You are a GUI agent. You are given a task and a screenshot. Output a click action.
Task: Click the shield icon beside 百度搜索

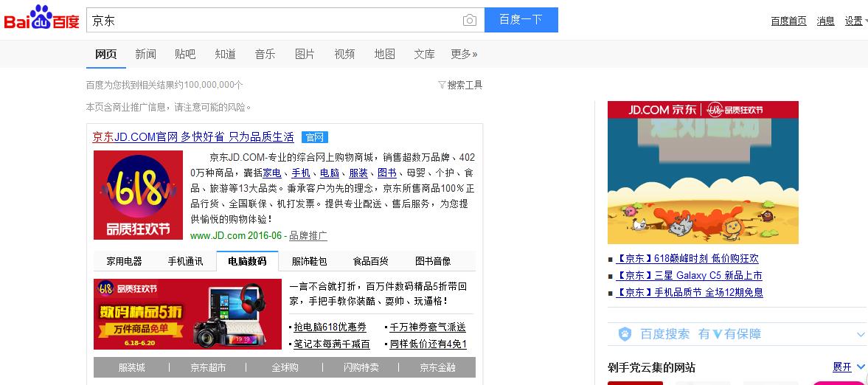click(x=625, y=334)
